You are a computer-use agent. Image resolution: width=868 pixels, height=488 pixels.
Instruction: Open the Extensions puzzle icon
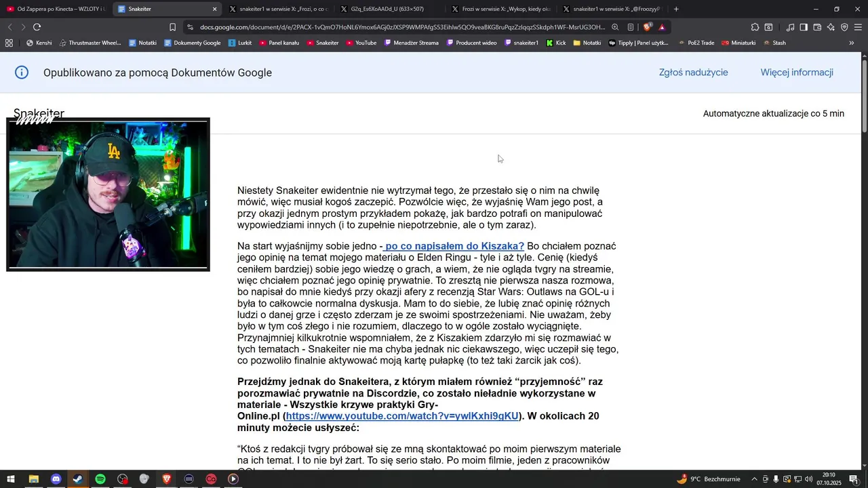point(755,27)
